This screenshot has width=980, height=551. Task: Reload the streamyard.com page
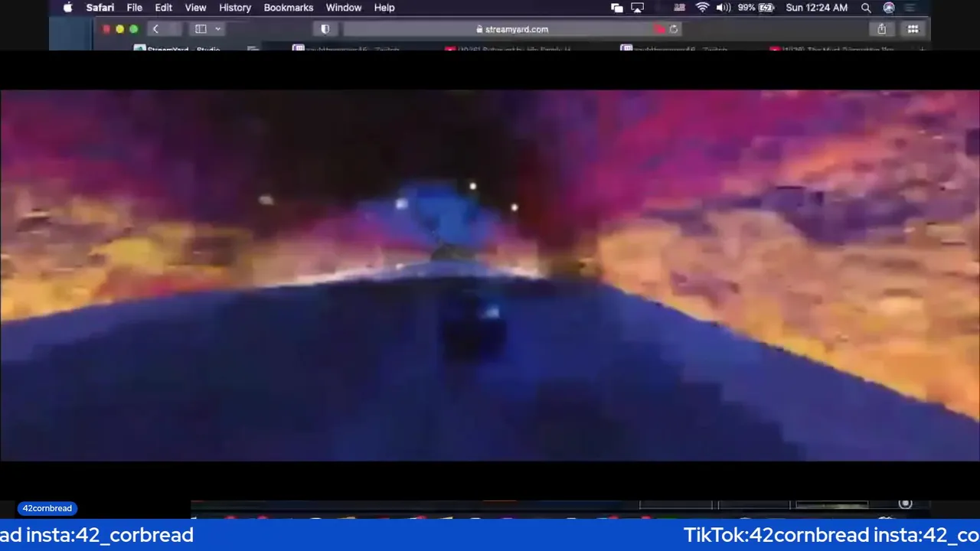(673, 29)
